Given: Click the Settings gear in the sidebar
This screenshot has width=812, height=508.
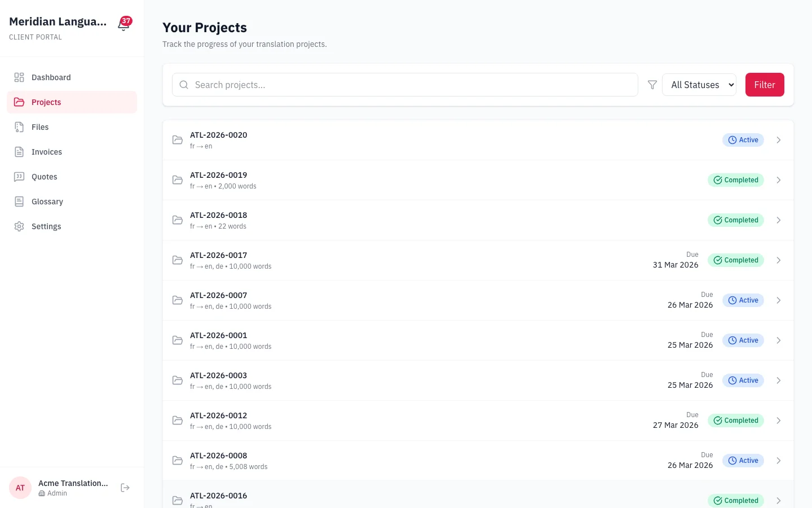Looking at the screenshot, I should tap(20, 226).
